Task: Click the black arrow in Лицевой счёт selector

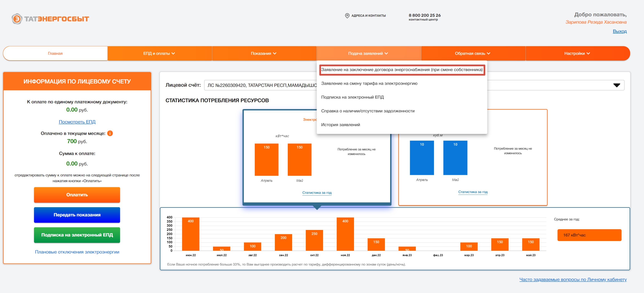Action: pyautogui.click(x=616, y=85)
